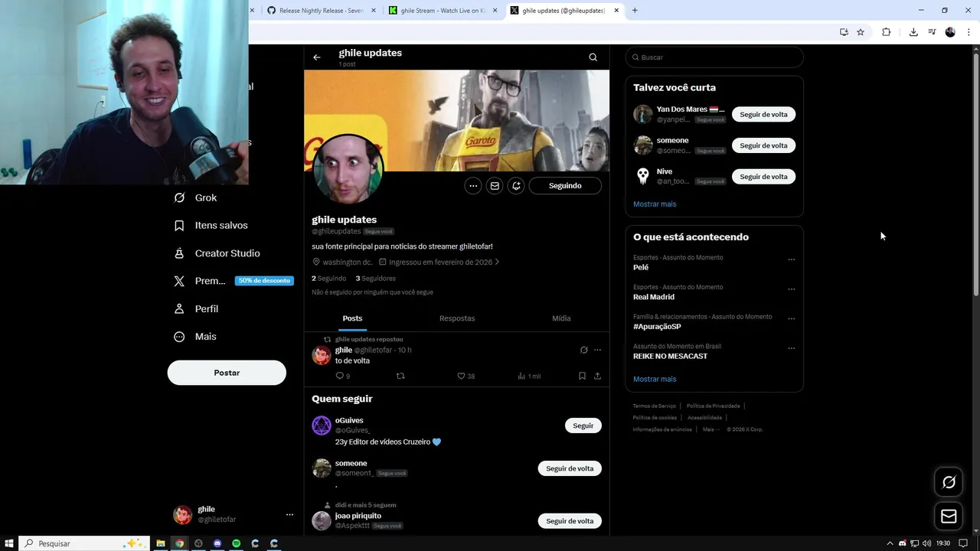Image resolution: width=980 pixels, height=551 pixels.
Task: Switch to the Mídia tab
Action: coord(561,318)
